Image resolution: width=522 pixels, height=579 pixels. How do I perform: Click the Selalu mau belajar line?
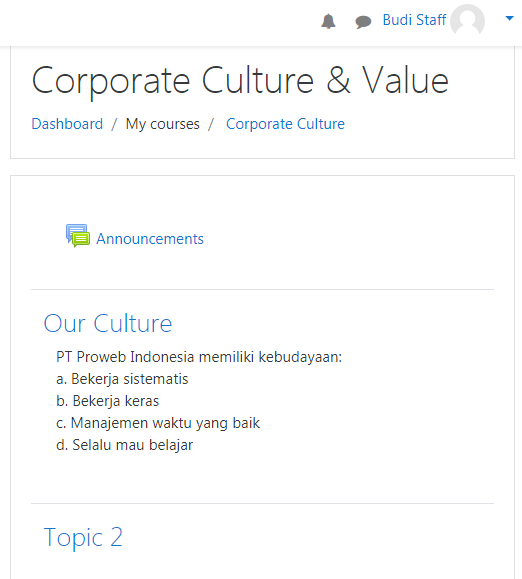point(124,445)
